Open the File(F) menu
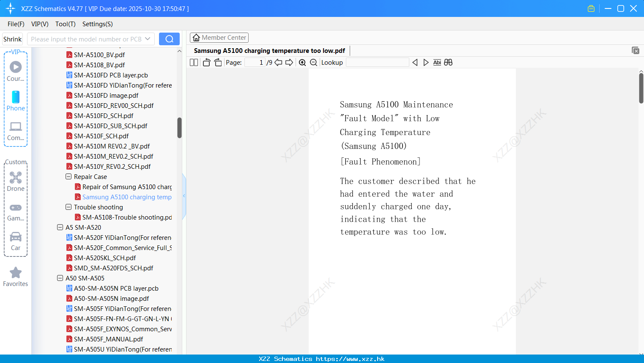 coord(16,24)
